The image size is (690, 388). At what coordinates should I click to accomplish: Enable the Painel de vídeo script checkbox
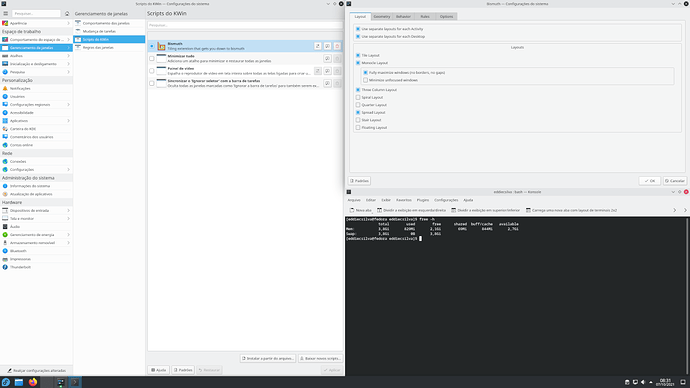coord(152,71)
